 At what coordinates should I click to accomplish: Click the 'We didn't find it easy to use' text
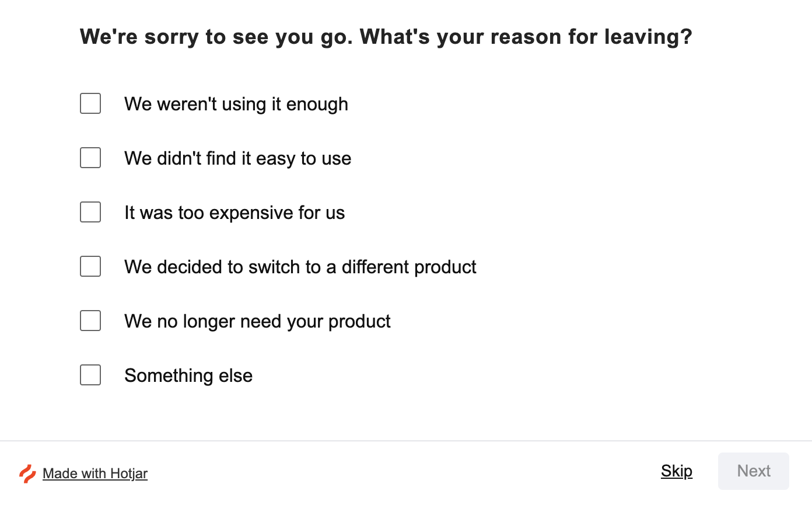(237, 159)
